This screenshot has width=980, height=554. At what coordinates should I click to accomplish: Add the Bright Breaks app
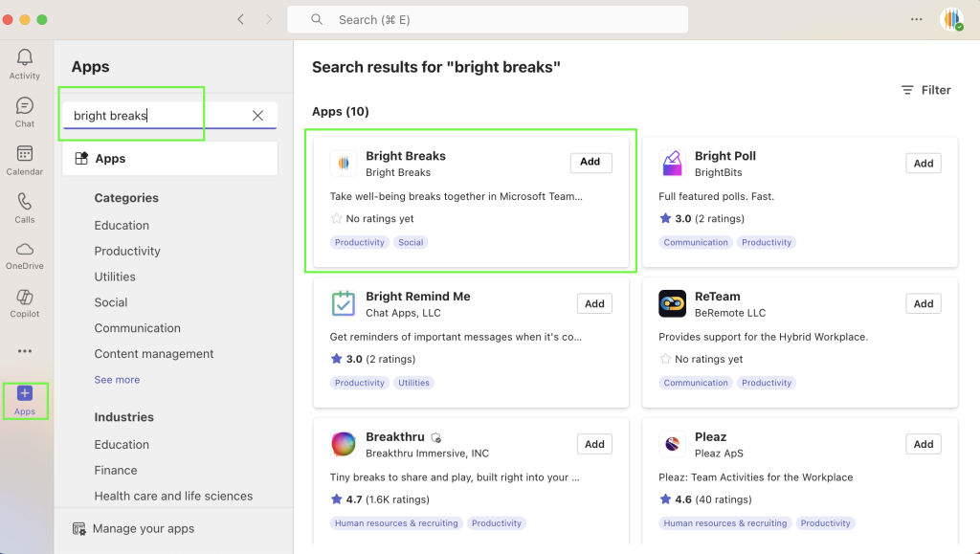coord(590,163)
